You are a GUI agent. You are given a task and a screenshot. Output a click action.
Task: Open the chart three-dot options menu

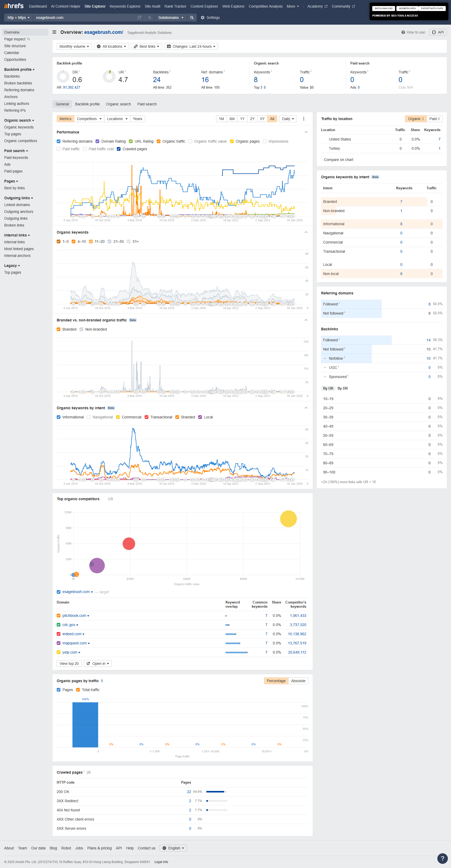[x=303, y=119]
